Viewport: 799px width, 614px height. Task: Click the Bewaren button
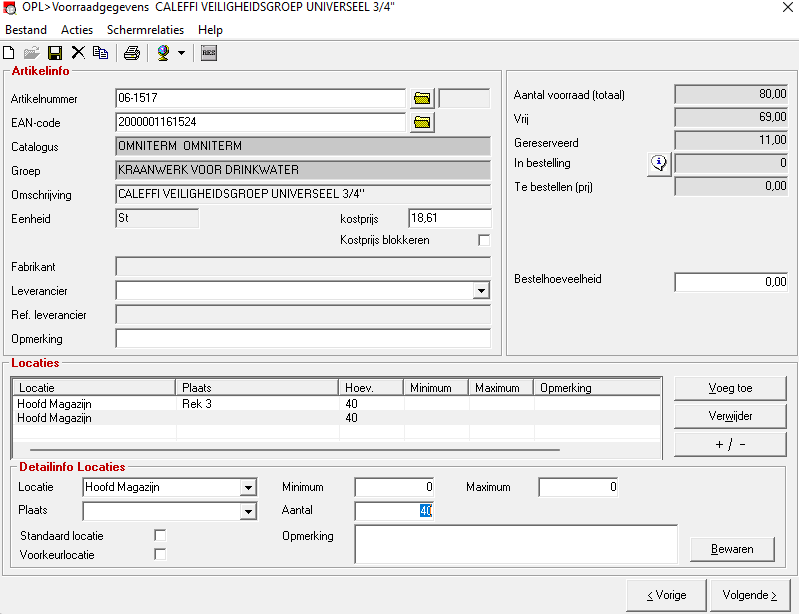tap(732, 549)
